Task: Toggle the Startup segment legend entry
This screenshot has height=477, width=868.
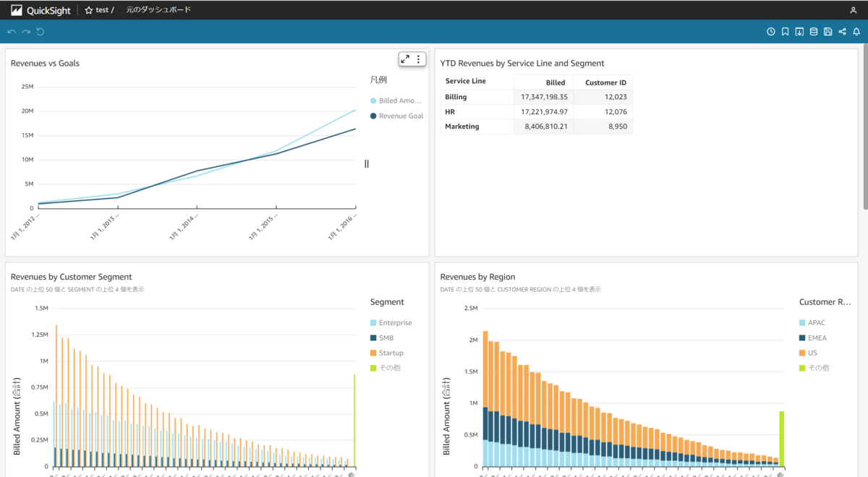Action: point(387,353)
